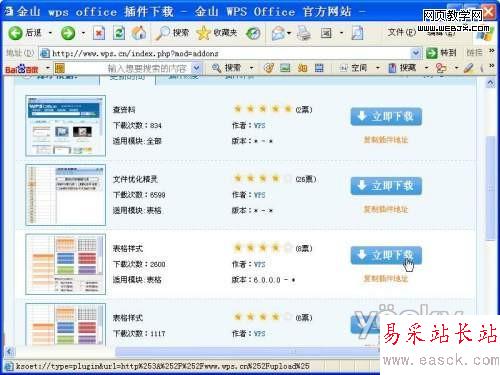Image resolution: width=500 pixels, height=375 pixels.
Task: Click the Baidu toolbar search magnifier button
Action: [x=227, y=68]
